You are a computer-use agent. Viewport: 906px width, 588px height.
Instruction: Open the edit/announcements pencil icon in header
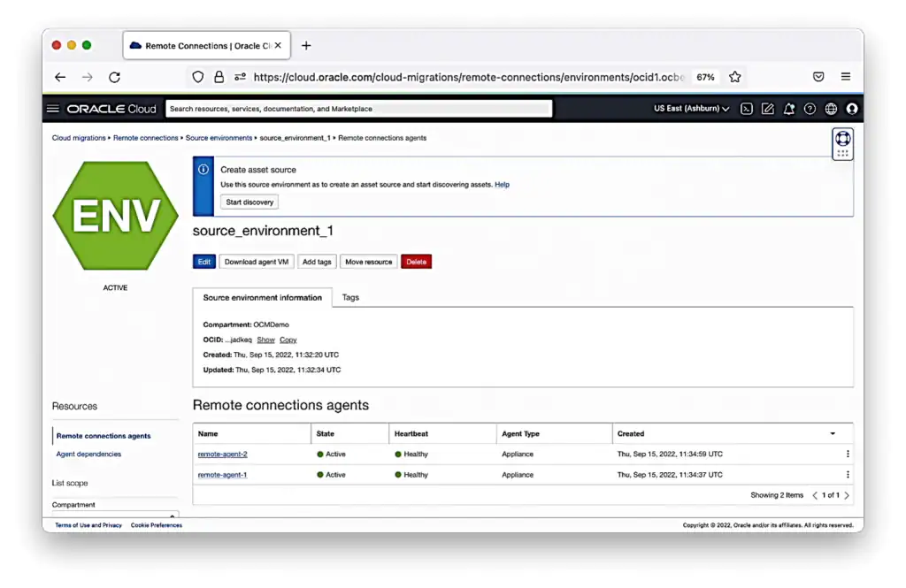tap(767, 109)
